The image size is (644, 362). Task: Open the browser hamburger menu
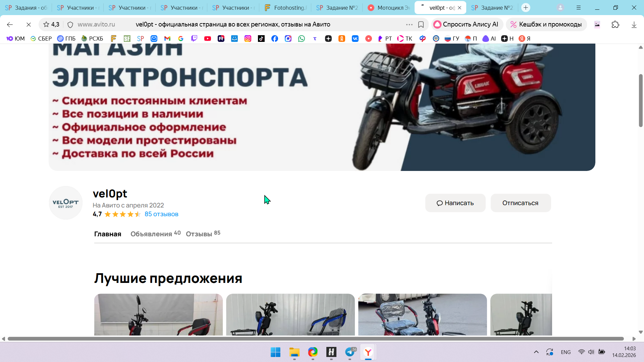point(579,7)
